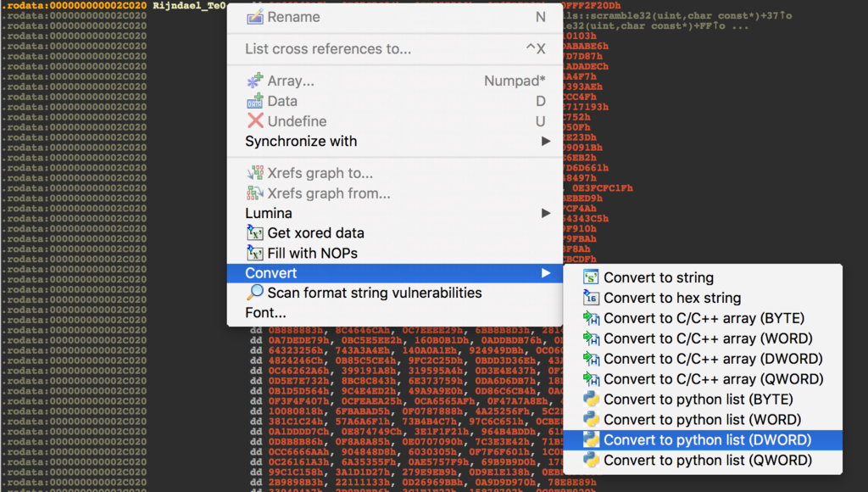Click the python list (BYTE) icon
868x492 pixels.
coord(591,399)
